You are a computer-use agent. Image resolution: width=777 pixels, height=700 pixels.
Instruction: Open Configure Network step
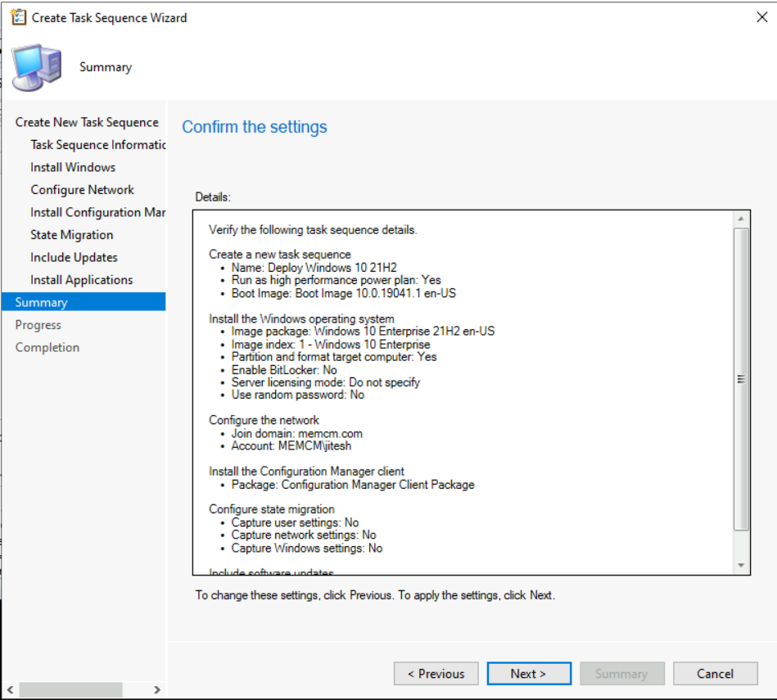pyautogui.click(x=82, y=190)
